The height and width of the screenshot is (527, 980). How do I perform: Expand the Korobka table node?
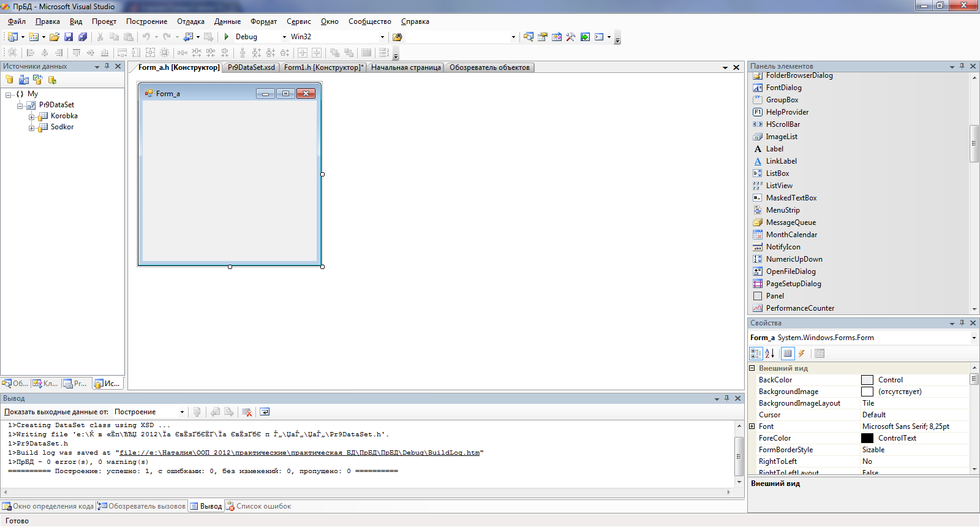(32, 116)
